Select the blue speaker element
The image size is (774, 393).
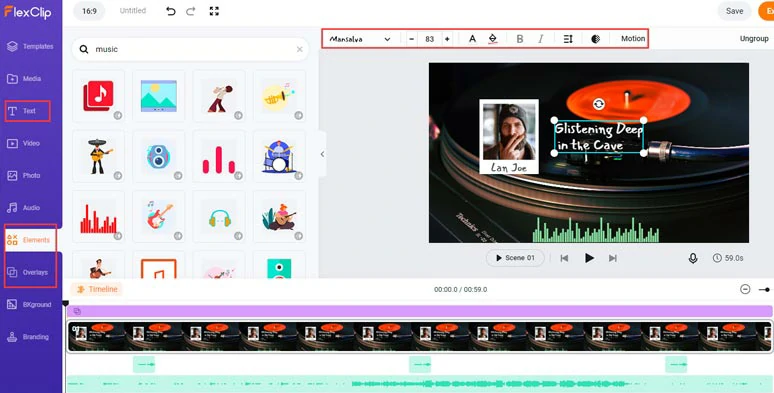point(159,156)
